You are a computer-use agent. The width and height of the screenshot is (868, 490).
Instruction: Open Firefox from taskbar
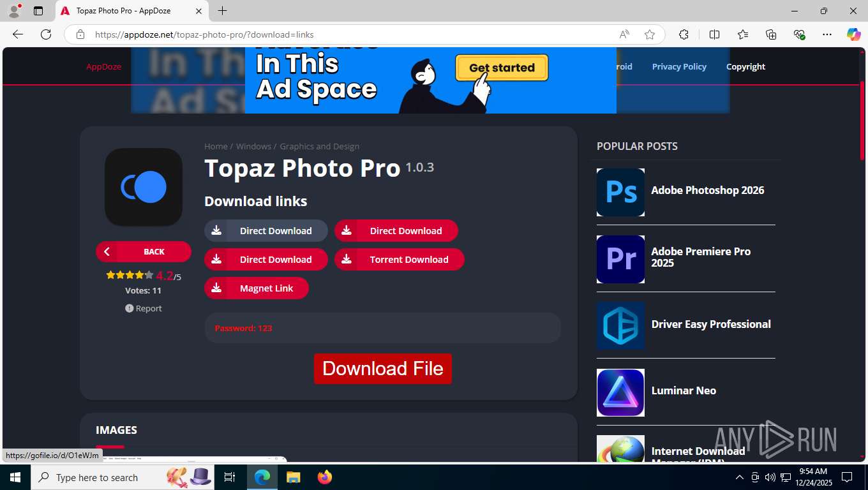[325, 477]
